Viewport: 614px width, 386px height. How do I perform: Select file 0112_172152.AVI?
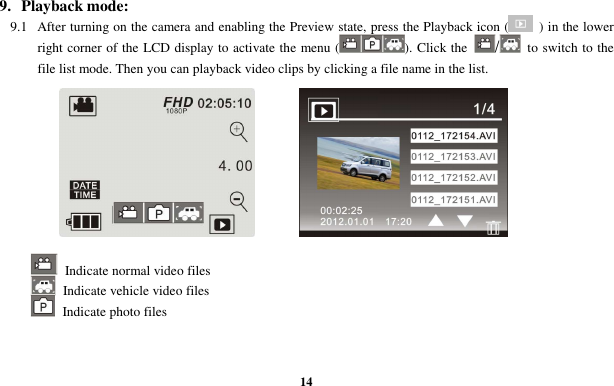pos(454,178)
